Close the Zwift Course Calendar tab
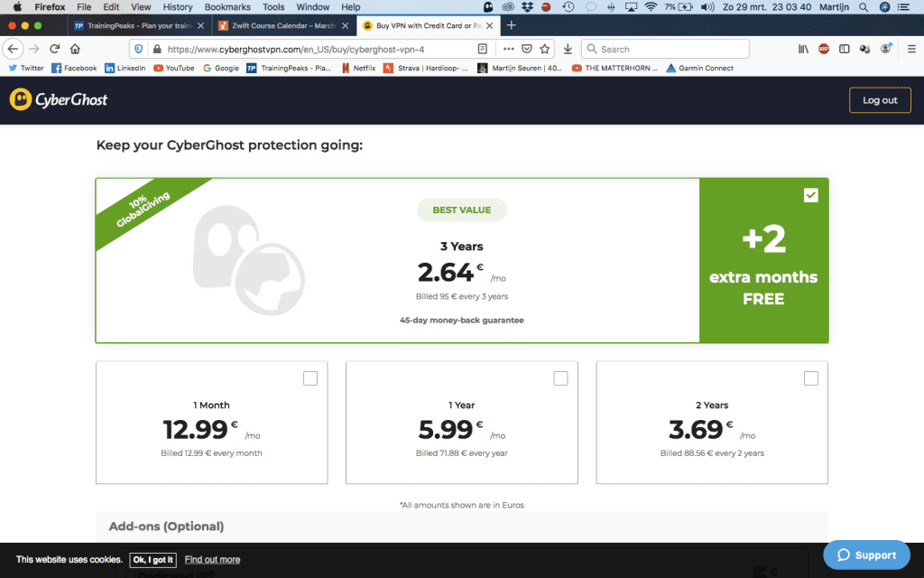Viewport: 924px width, 578px height. tap(346, 25)
